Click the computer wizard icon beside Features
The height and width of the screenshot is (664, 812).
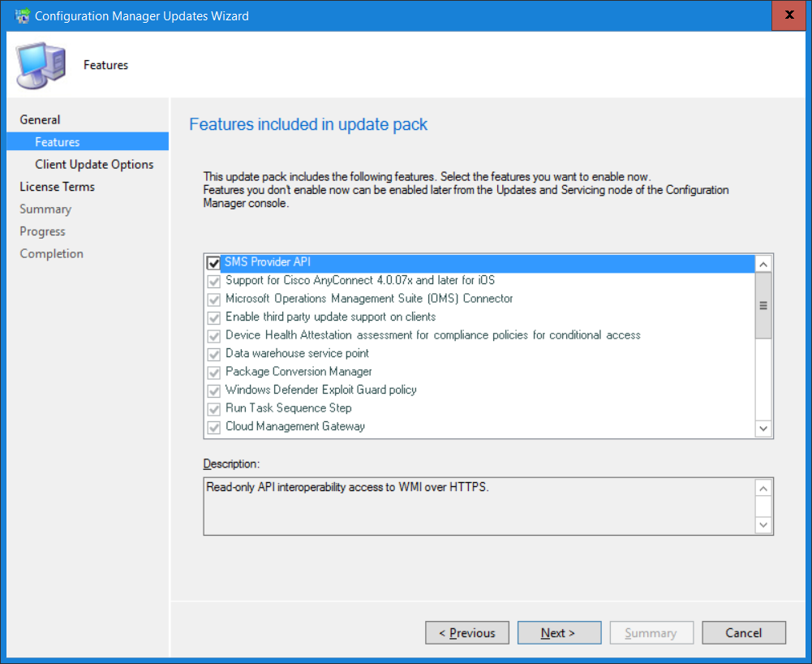(41, 65)
